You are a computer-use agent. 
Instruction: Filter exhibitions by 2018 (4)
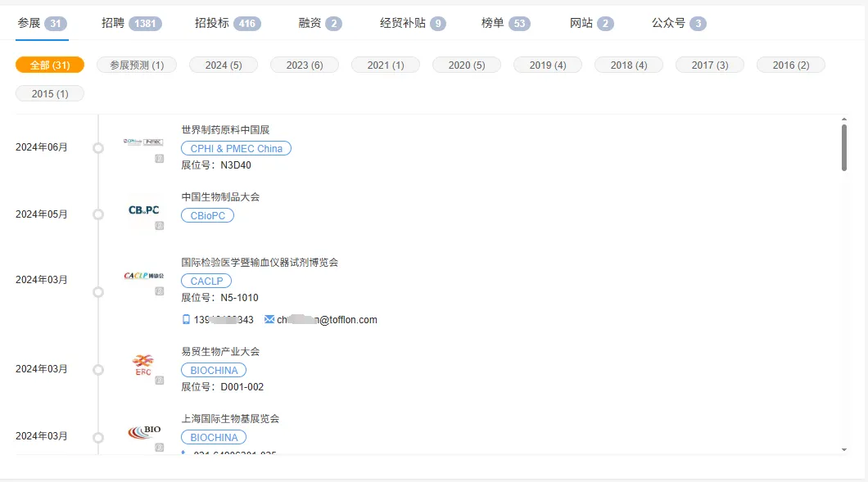[x=629, y=65]
